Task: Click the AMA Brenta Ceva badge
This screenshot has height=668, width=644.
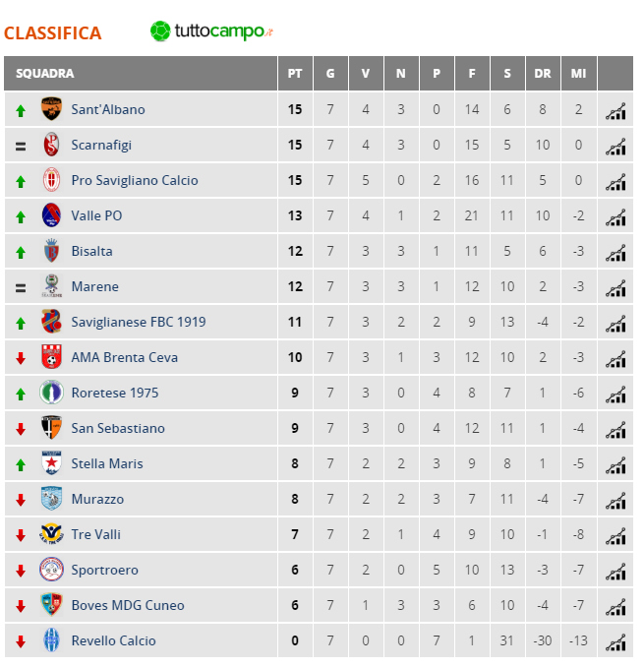Action: (x=51, y=356)
